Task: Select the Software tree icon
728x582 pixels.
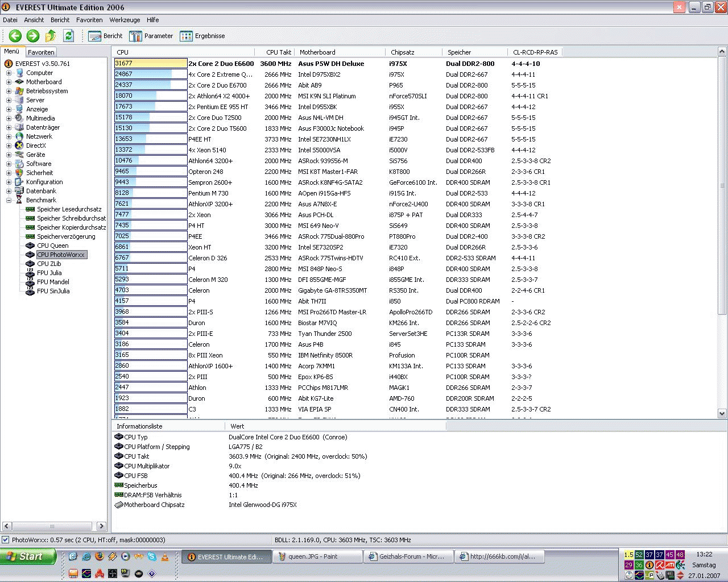Action: point(19,164)
